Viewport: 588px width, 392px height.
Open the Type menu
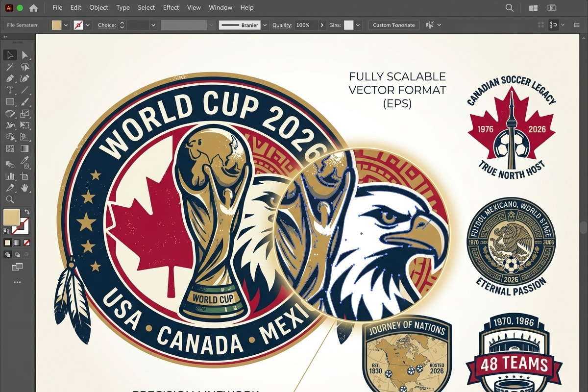(x=123, y=7)
